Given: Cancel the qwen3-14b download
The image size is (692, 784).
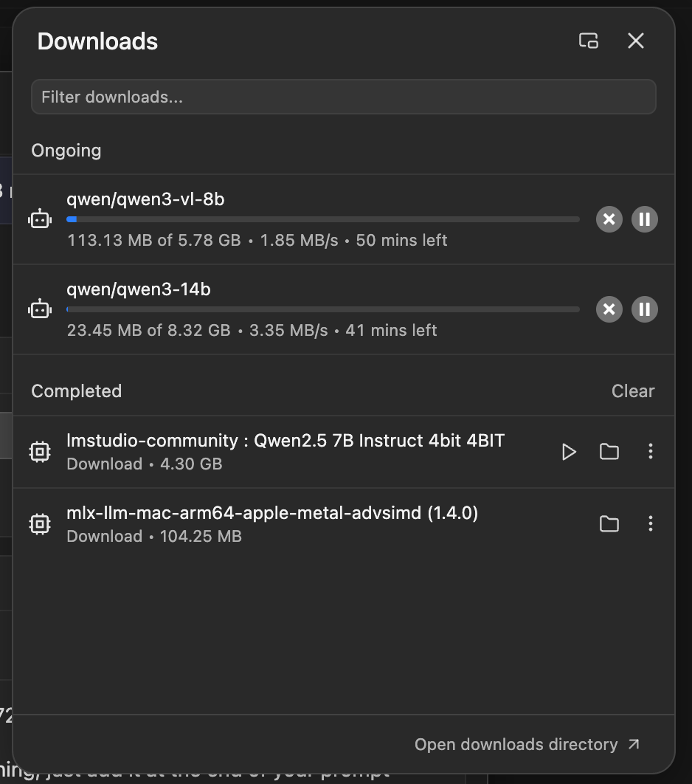Looking at the screenshot, I should 609,309.
